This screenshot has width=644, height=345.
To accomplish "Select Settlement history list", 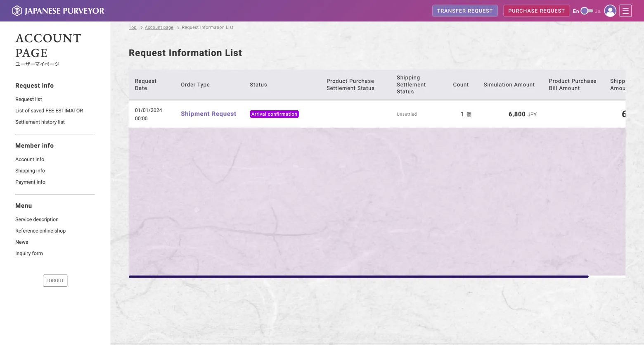I will point(40,122).
